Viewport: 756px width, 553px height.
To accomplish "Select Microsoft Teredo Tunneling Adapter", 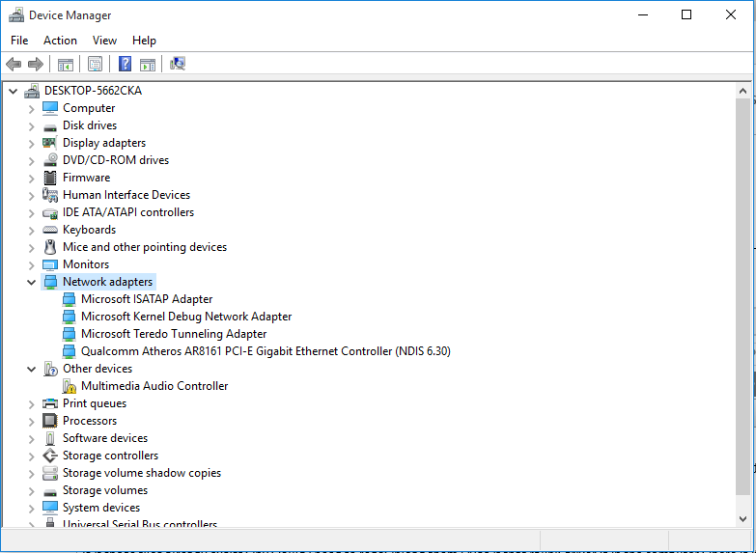I will pyautogui.click(x=174, y=334).
